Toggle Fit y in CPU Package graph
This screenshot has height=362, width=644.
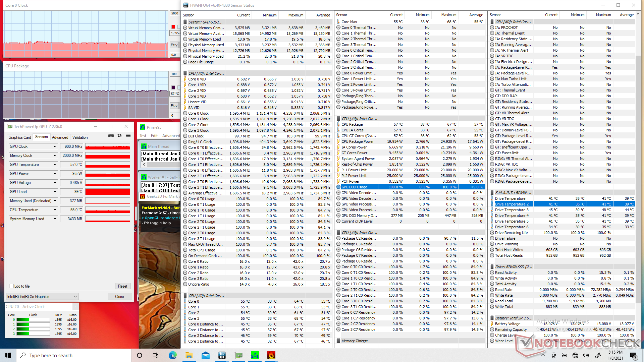pyautogui.click(x=174, y=106)
